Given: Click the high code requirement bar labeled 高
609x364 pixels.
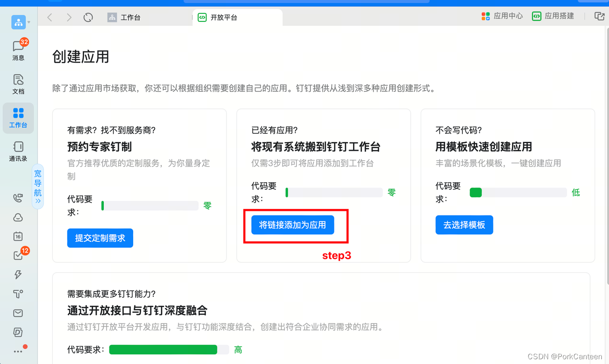Looking at the screenshot, I should [x=169, y=350].
